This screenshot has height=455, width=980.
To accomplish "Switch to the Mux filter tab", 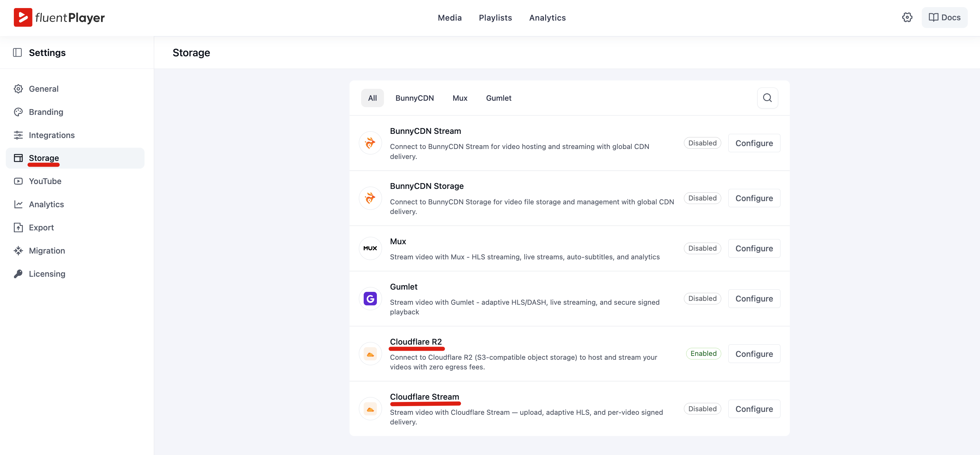I will click(460, 98).
